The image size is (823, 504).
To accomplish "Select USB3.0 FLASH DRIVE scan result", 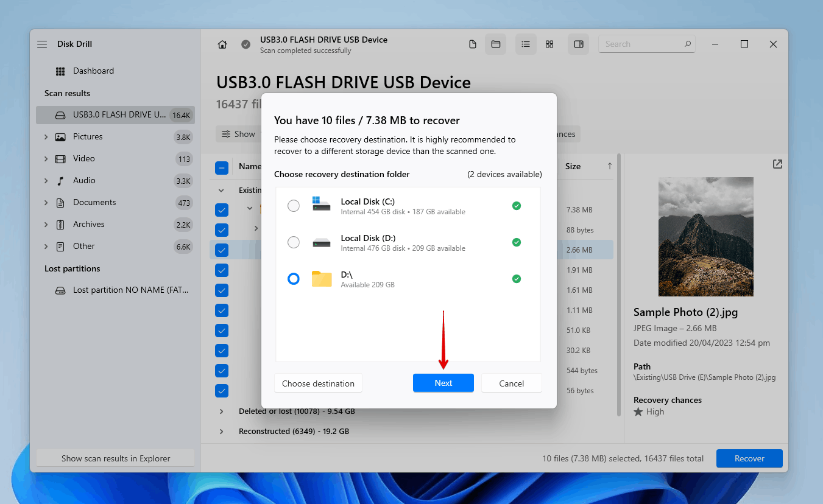I will (116, 115).
